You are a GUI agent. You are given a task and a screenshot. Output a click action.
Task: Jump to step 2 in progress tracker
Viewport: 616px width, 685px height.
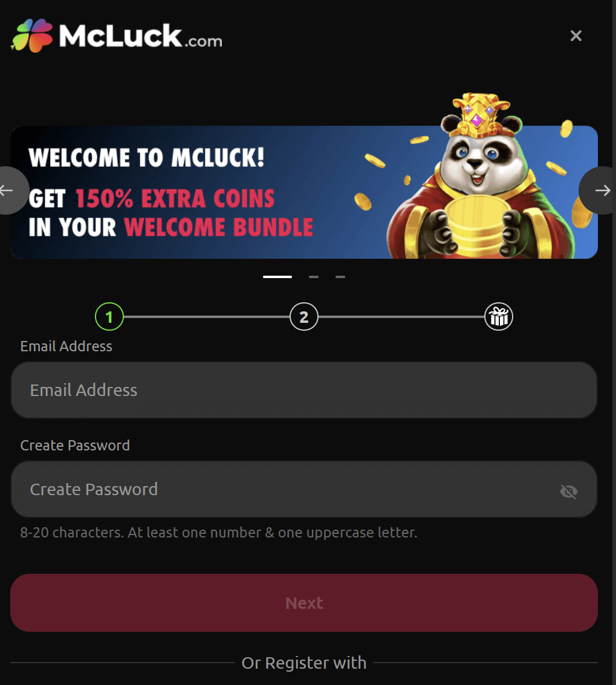pos(304,317)
